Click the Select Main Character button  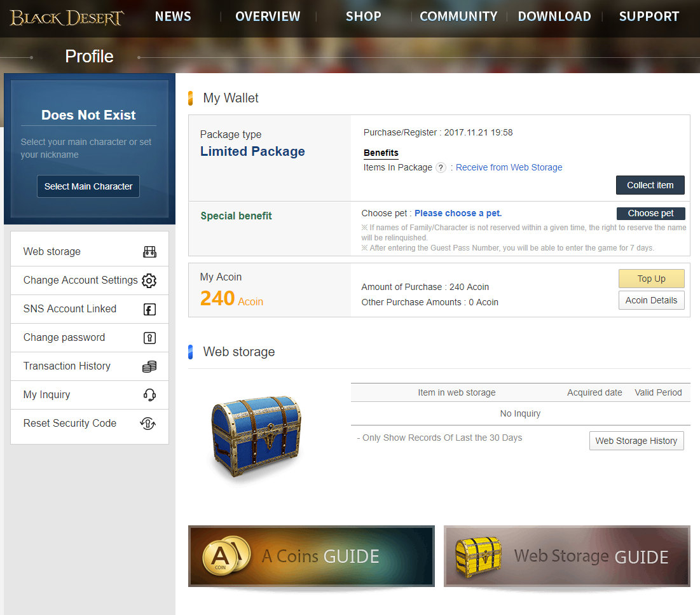coord(88,187)
